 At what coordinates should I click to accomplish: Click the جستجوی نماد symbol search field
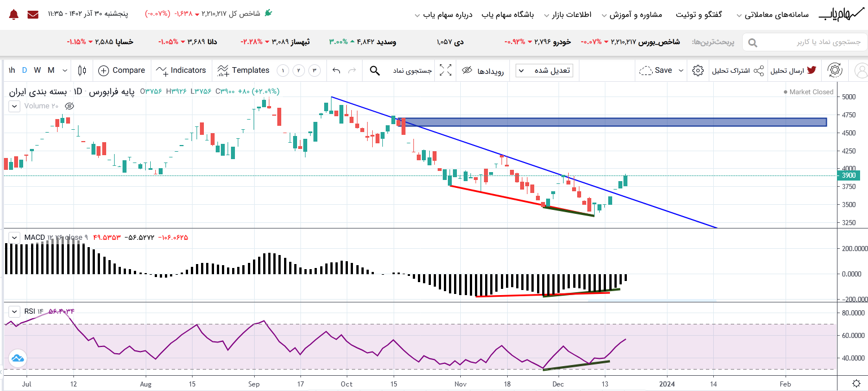413,71
